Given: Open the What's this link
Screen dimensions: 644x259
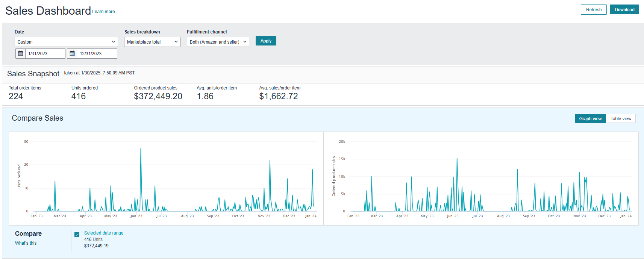Looking at the screenshot, I should pyautogui.click(x=26, y=243).
